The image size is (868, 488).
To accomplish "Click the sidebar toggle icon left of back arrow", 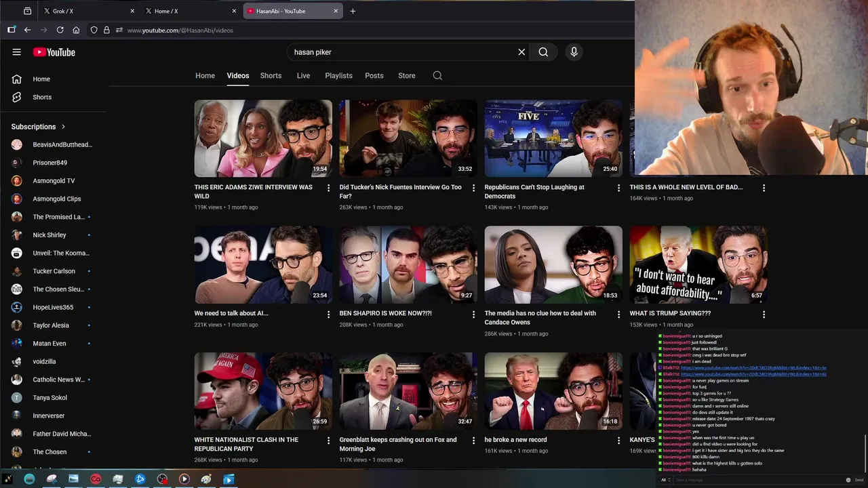I will [12, 30].
